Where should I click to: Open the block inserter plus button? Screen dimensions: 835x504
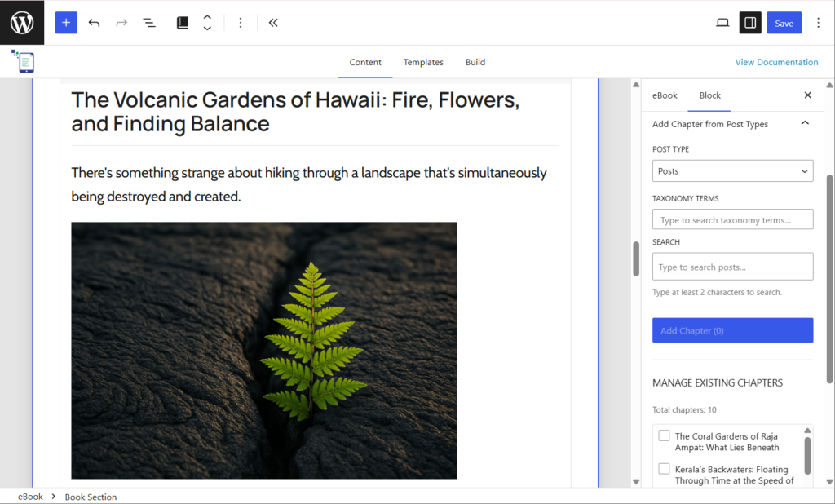66,22
